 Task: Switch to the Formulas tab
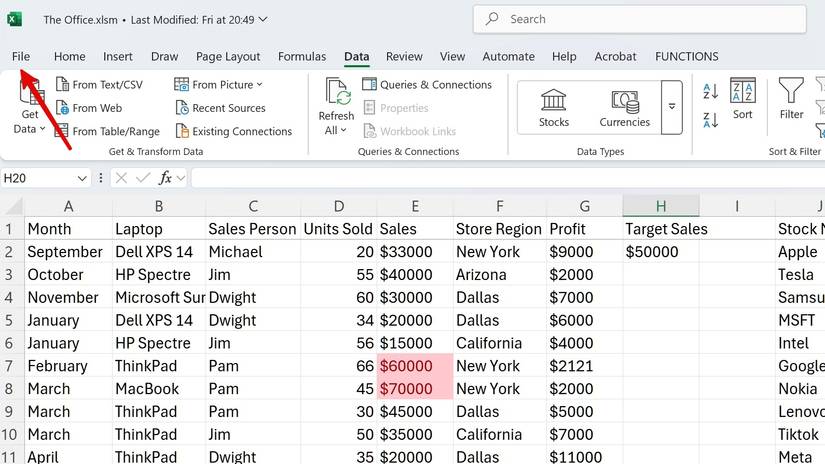pos(302,57)
